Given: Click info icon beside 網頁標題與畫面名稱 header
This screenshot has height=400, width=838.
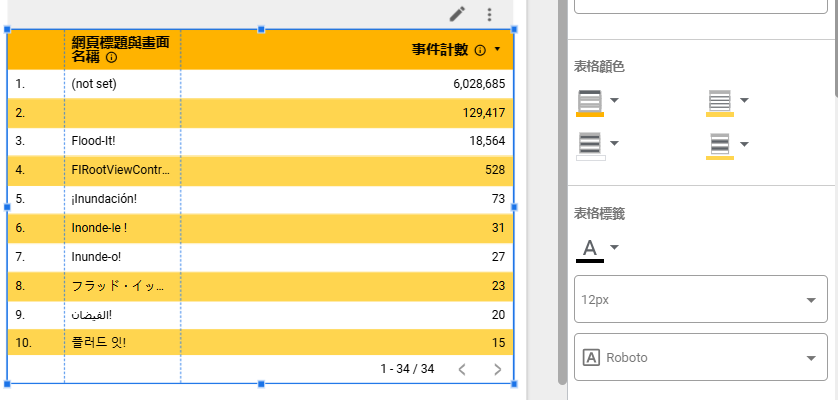Looking at the screenshot, I should click(111, 58).
